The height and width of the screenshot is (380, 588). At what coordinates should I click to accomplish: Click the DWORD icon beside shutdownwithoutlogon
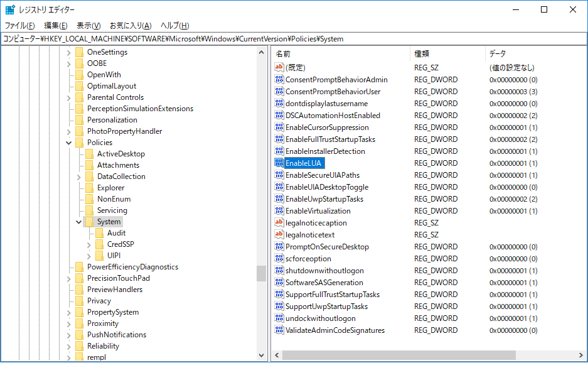click(x=279, y=270)
